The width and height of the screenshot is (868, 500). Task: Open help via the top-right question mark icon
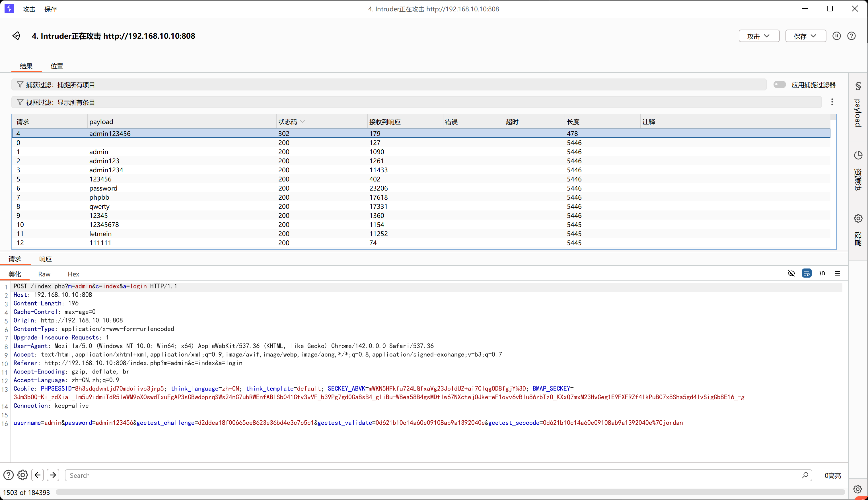(x=851, y=36)
